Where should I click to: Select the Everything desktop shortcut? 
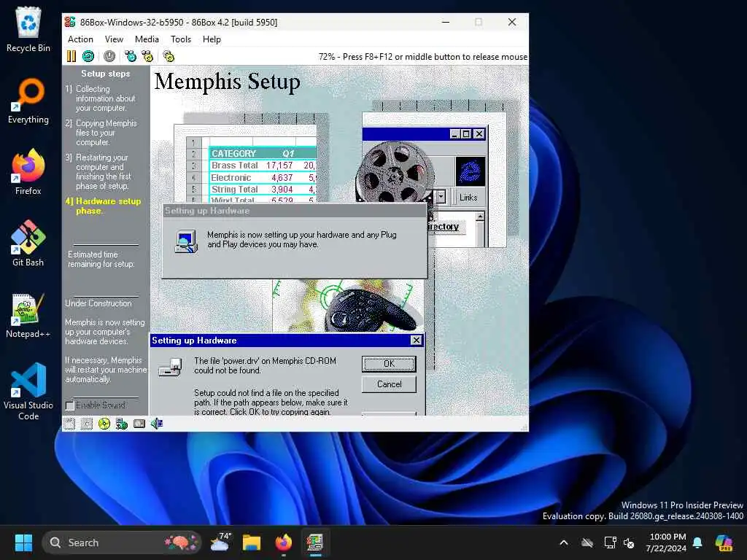28,101
